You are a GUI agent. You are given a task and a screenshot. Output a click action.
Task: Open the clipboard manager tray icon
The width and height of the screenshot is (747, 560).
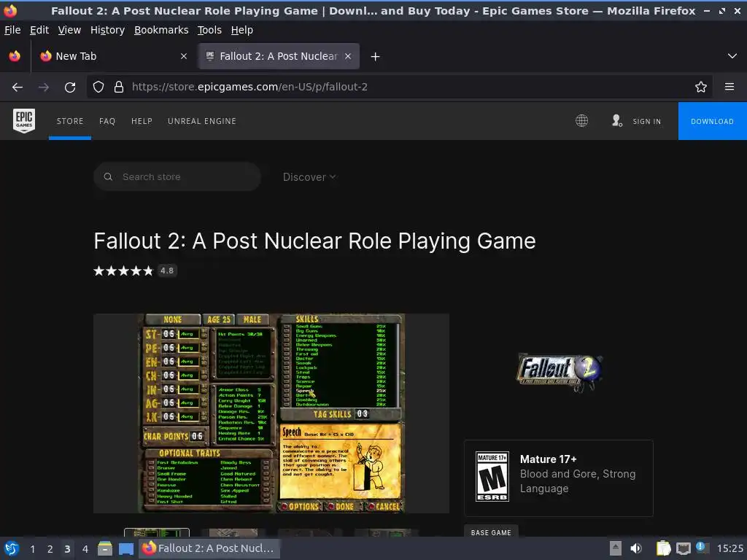pyautogui.click(x=663, y=548)
